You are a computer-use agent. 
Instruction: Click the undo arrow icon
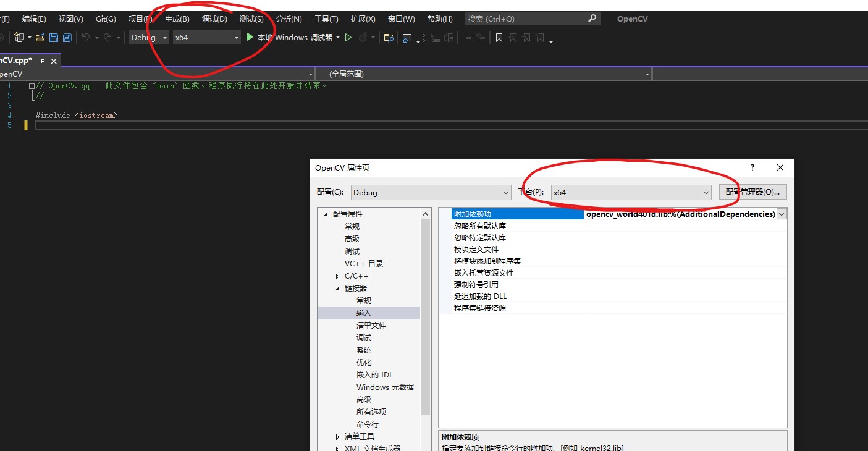[x=85, y=38]
